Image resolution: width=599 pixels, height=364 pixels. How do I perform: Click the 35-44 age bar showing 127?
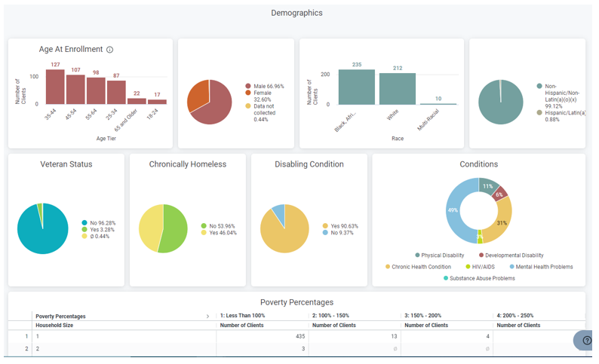point(55,87)
